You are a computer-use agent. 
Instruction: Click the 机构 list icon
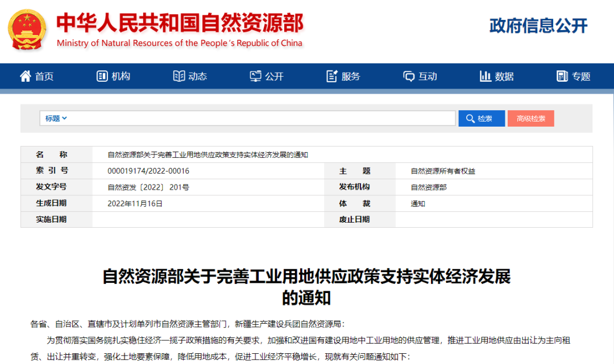coord(102,76)
